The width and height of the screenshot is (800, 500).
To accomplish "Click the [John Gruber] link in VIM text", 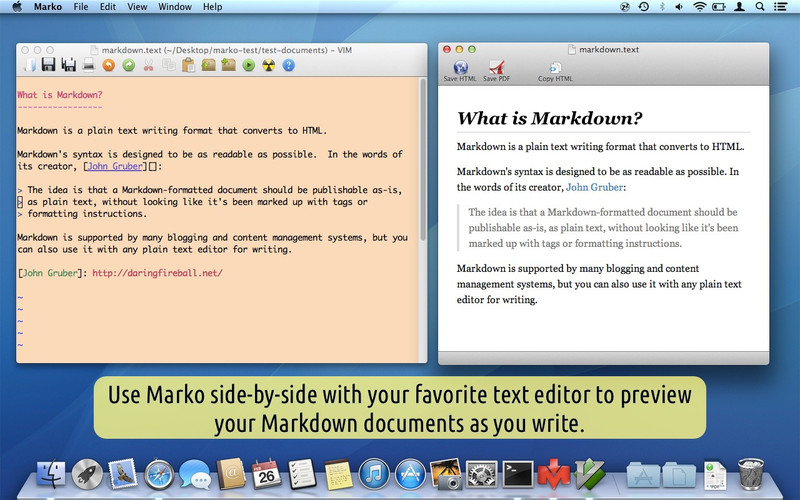I will pos(115,166).
